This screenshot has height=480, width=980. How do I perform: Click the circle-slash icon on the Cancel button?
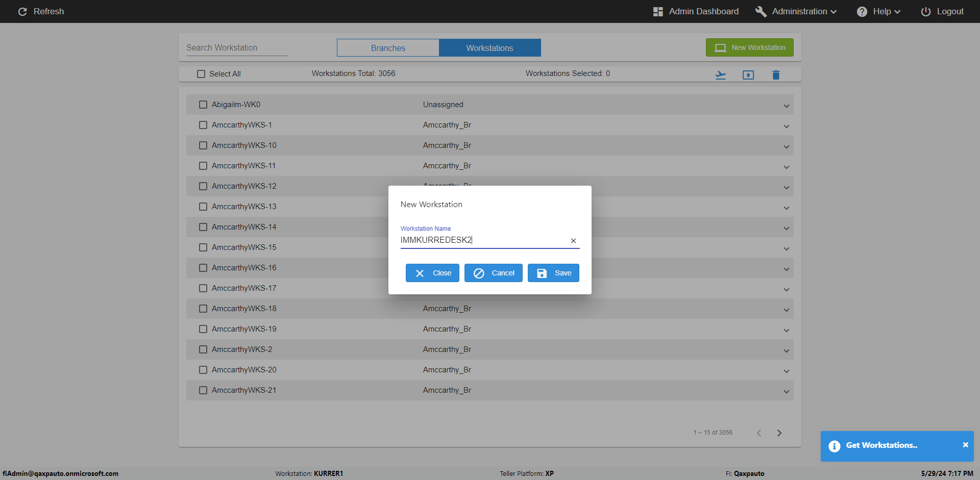(479, 273)
